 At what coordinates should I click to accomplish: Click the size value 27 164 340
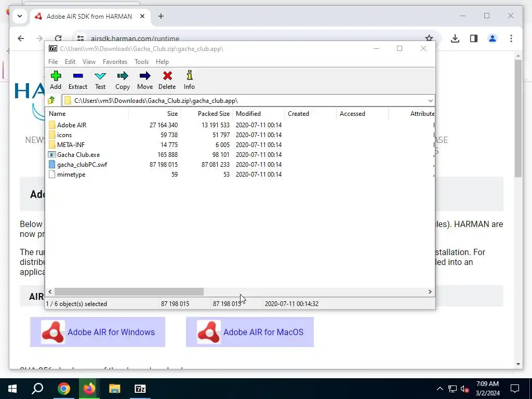[164, 125]
